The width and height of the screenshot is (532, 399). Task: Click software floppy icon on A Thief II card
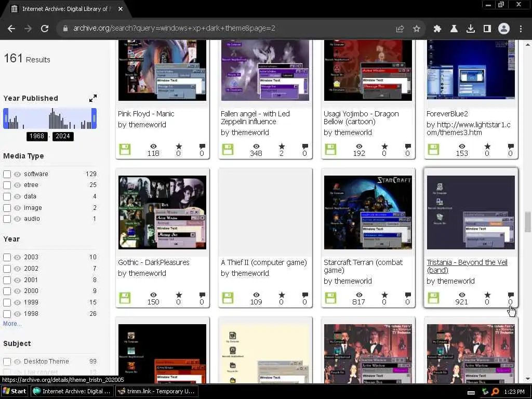(228, 298)
